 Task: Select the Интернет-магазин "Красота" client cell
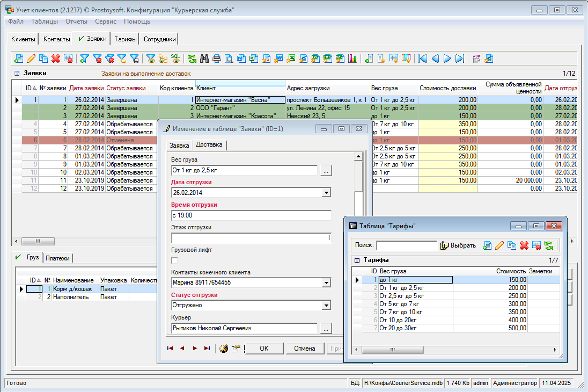240,116
